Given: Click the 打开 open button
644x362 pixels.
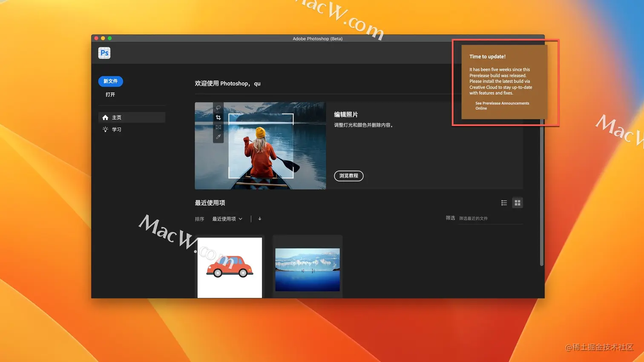Looking at the screenshot, I should point(110,94).
